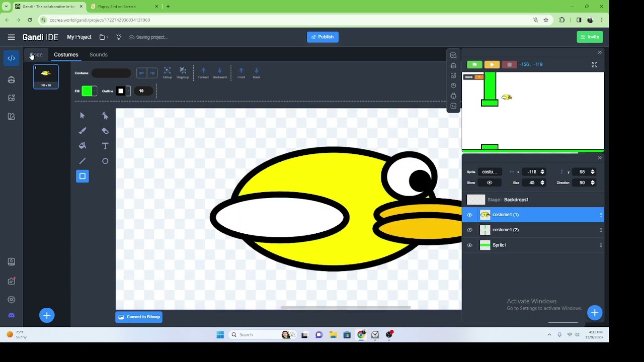Ungroup selected shapes
The width and height of the screenshot is (644, 362).
point(183,73)
